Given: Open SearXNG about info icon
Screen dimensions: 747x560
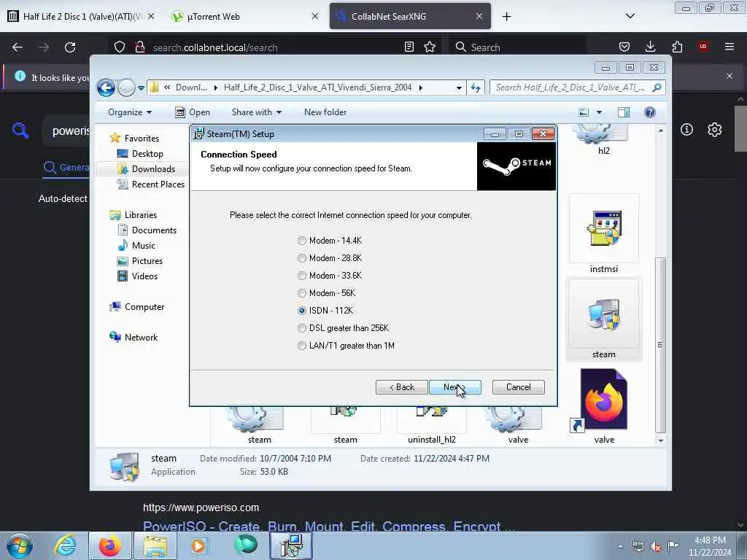Looking at the screenshot, I should point(686,130).
